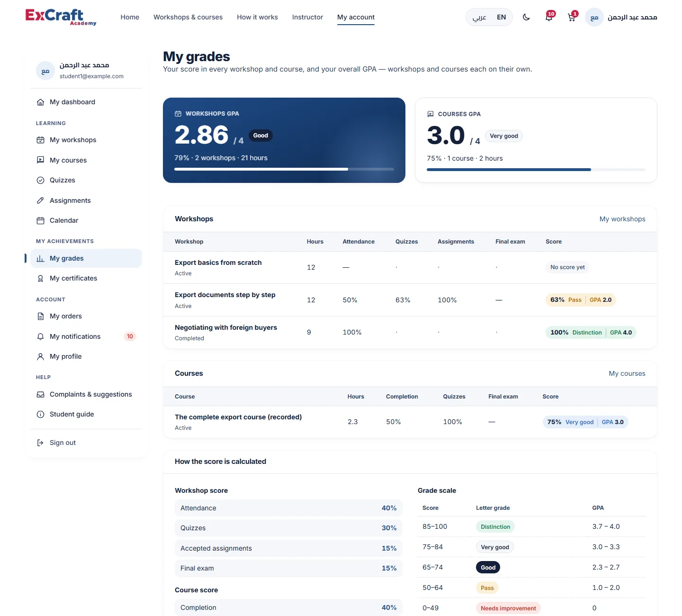The image size is (682, 616).
Task: Open the My courses link in Courses card
Action: (x=627, y=373)
